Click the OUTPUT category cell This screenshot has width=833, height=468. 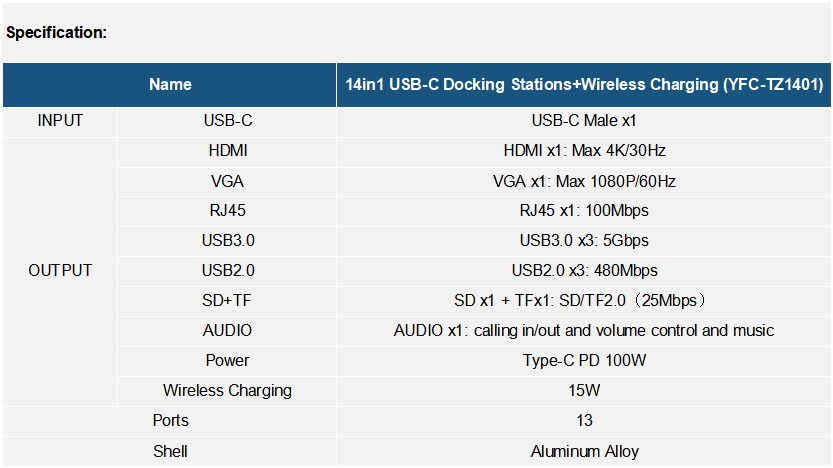tap(60, 271)
